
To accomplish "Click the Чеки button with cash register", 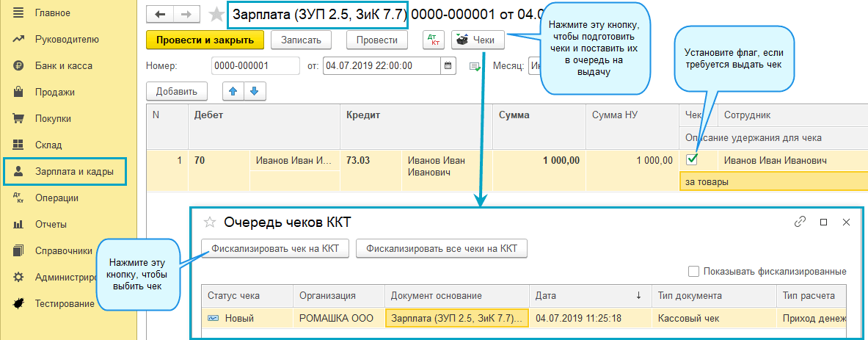I will pyautogui.click(x=478, y=40).
